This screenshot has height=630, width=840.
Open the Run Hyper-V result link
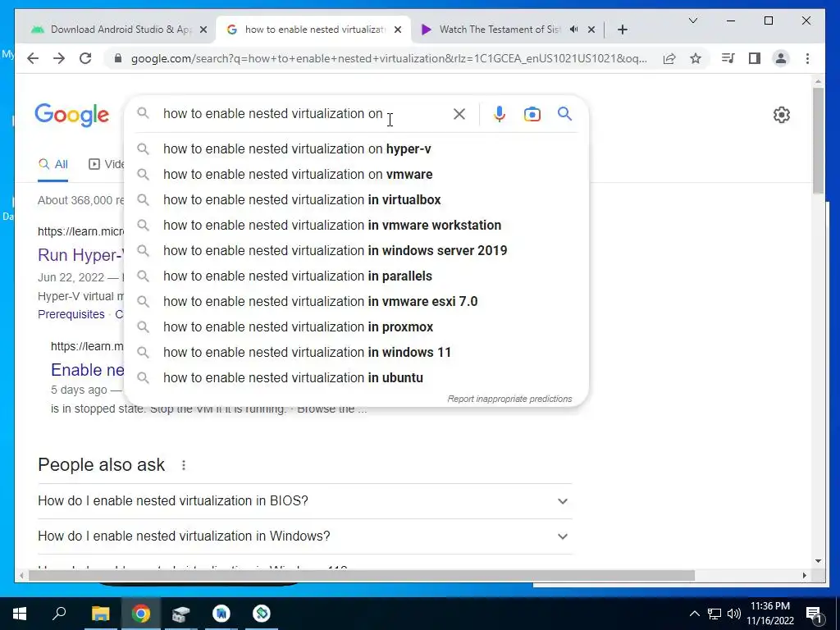(80, 255)
